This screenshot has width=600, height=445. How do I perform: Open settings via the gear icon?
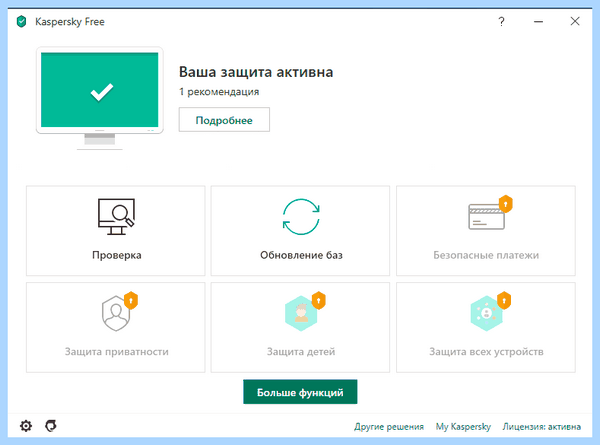26,426
